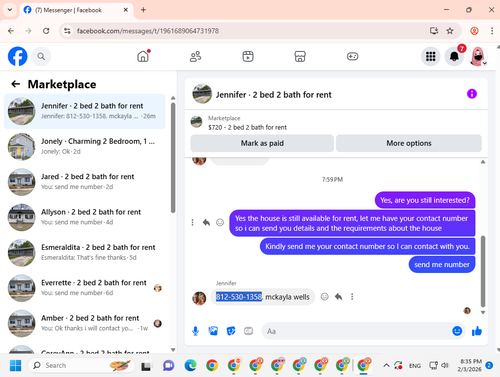The width and height of the screenshot is (500, 377).
Task: Open more options for Jennifer's message
Action: [352, 297]
